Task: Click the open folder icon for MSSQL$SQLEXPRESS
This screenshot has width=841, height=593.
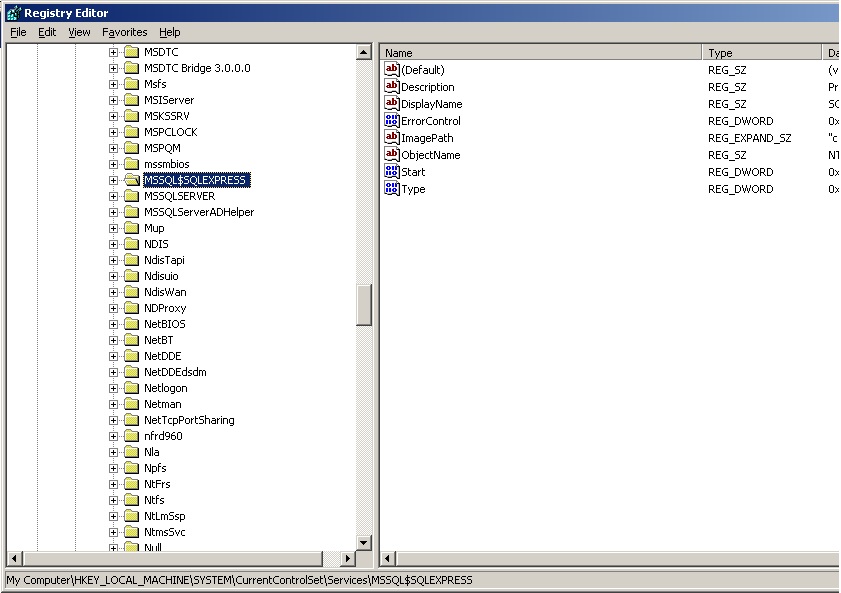Action: [132, 180]
